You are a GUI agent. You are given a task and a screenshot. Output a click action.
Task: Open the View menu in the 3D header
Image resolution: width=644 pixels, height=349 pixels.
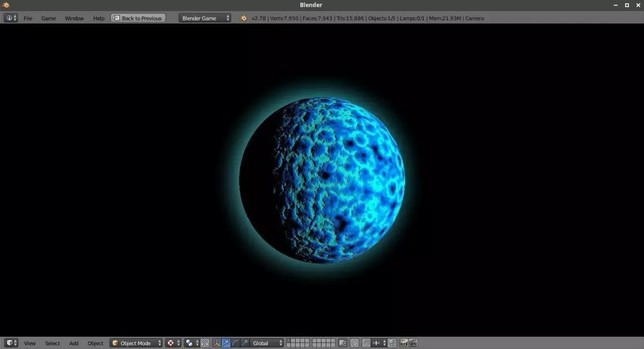30,343
